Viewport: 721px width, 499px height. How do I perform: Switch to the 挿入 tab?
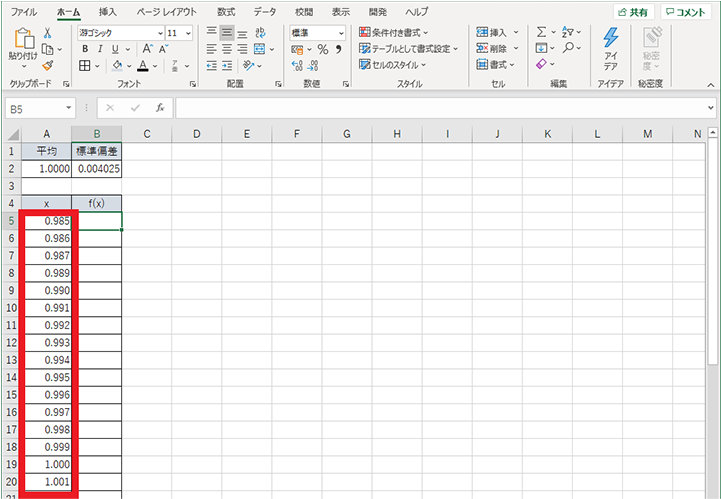click(x=108, y=12)
